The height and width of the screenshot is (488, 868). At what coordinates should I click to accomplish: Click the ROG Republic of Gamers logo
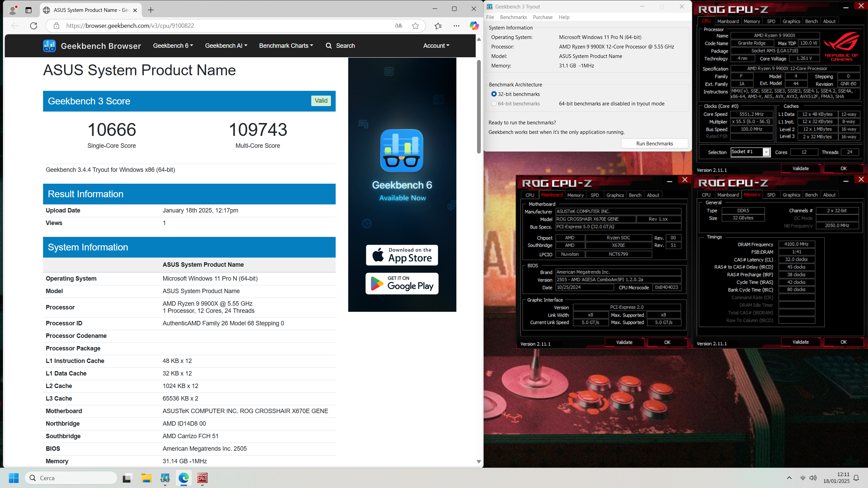click(x=842, y=46)
